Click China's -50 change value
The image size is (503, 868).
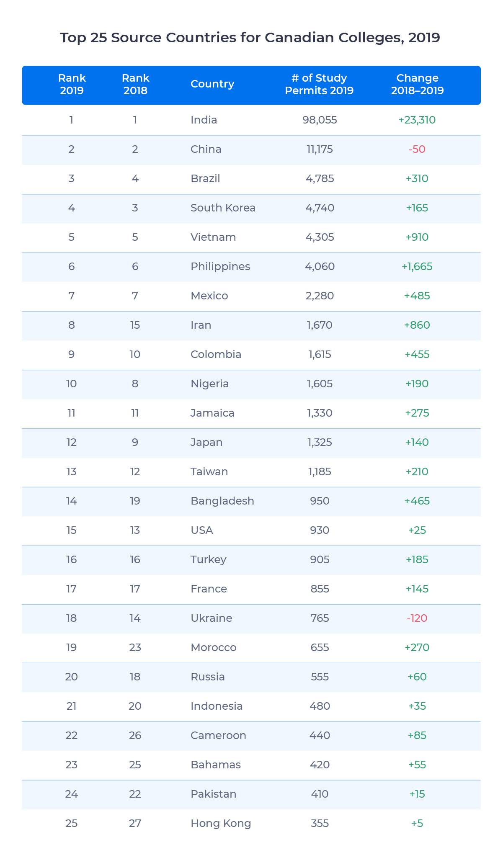tap(417, 149)
